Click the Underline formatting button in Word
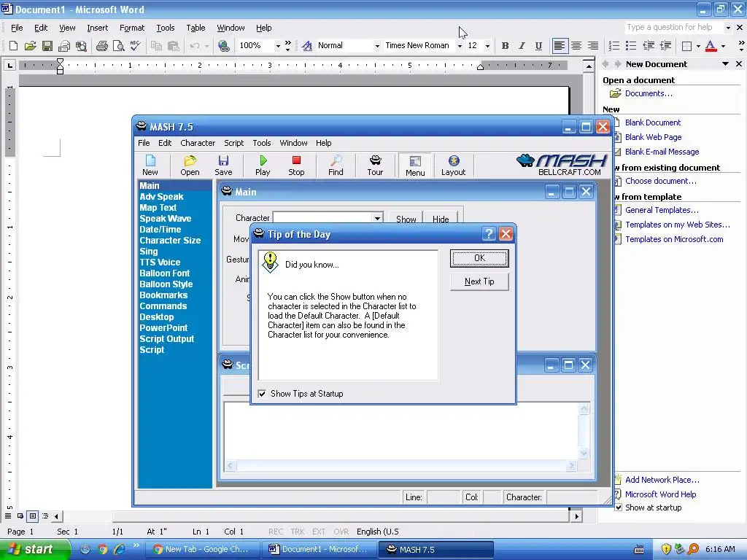Image resolution: width=747 pixels, height=560 pixels. click(538, 46)
